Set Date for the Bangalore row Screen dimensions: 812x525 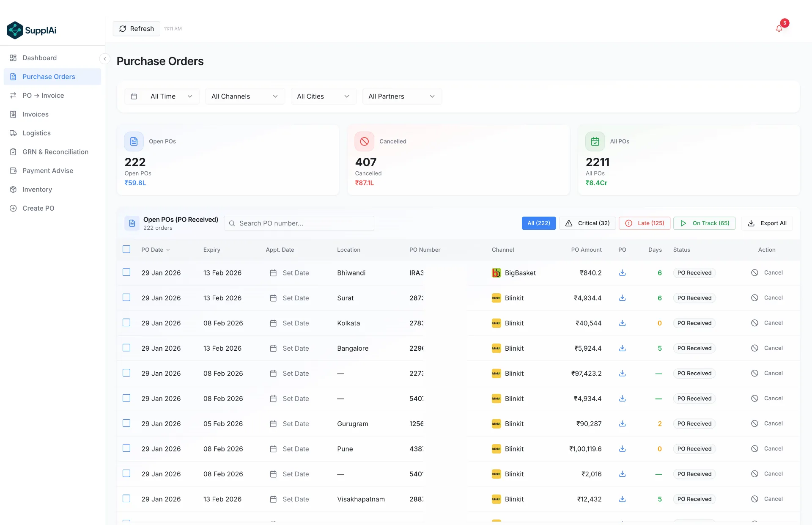coord(289,348)
